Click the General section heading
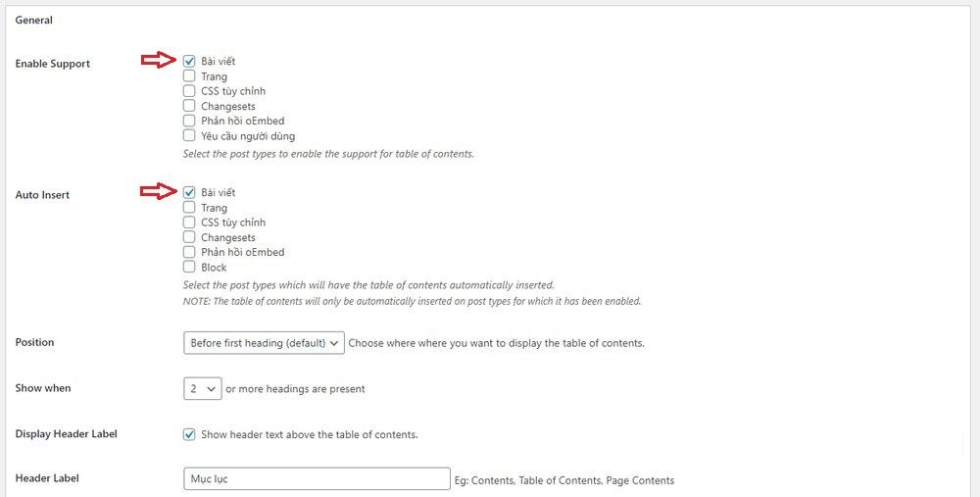 point(34,20)
